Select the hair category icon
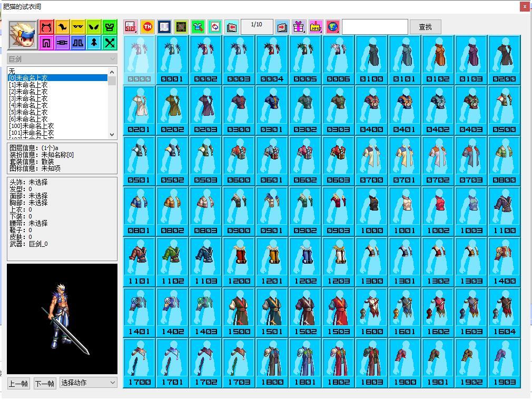The height and width of the screenshot is (400, 532). tap(62, 27)
